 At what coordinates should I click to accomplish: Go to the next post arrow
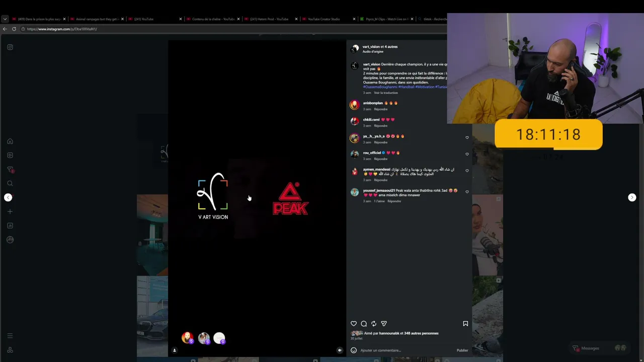[632, 198]
